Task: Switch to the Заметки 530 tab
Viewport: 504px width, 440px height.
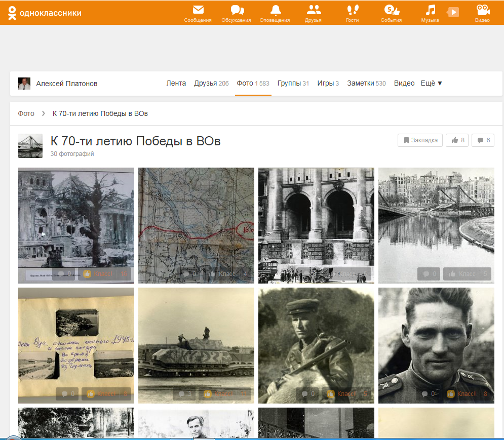Action: coord(366,83)
